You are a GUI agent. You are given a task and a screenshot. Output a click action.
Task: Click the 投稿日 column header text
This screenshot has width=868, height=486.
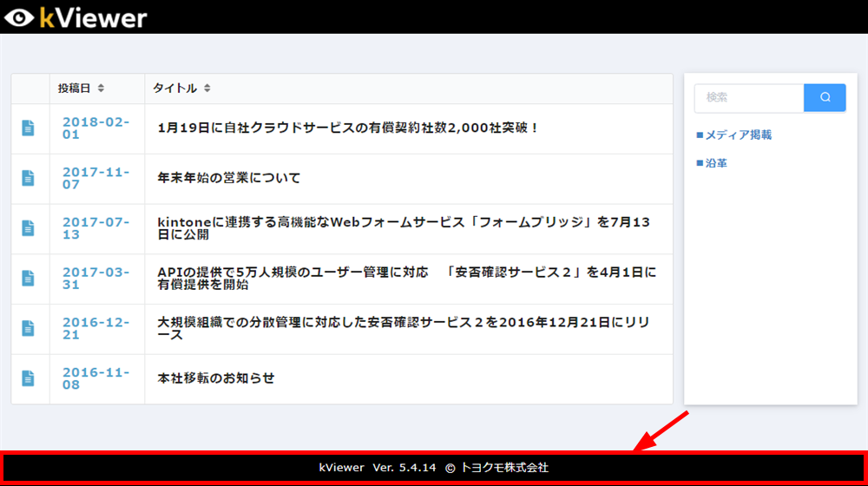(x=74, y=88)
